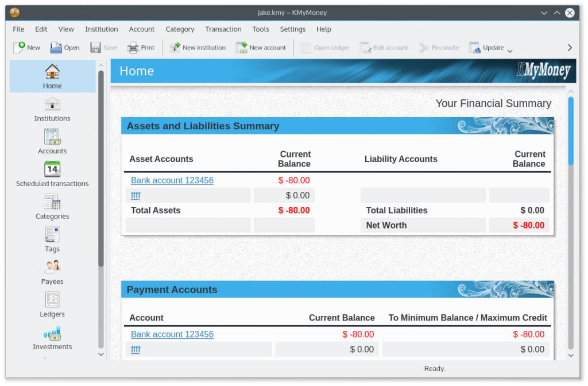Viewport: 588px width, 386px height.
Task: Open the Tags view
Action: 52,240
